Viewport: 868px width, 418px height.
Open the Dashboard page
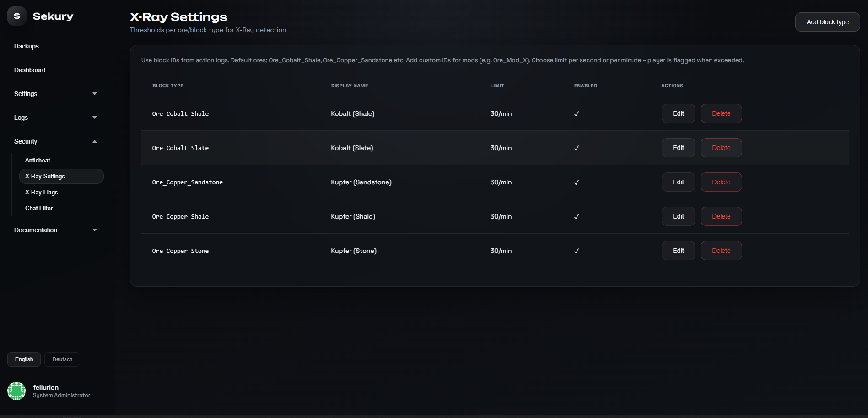(30, 70)
